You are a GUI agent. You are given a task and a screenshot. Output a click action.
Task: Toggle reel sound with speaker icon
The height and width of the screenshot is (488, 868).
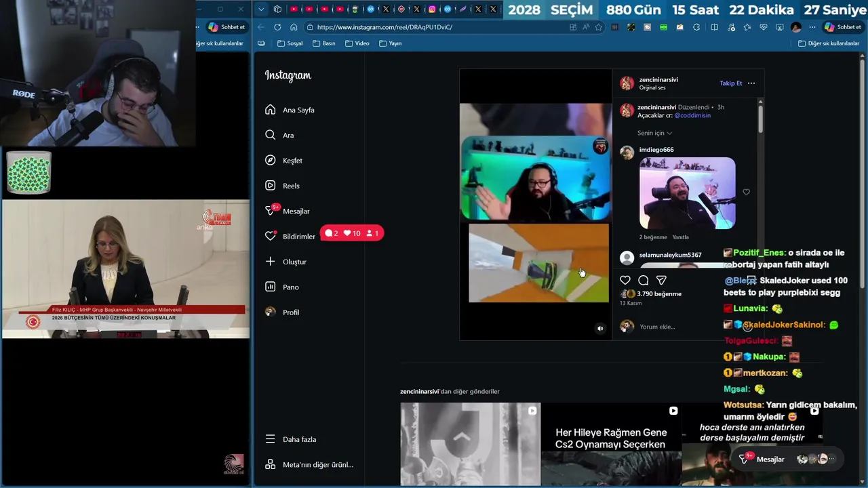[600, 329]
